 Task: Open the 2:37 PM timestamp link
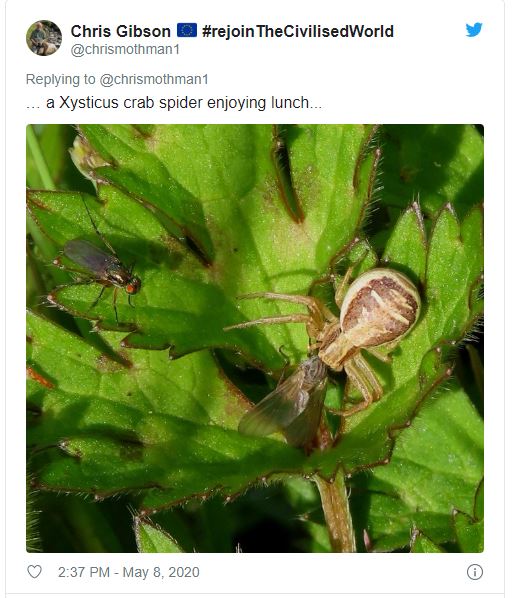(84, 572)
